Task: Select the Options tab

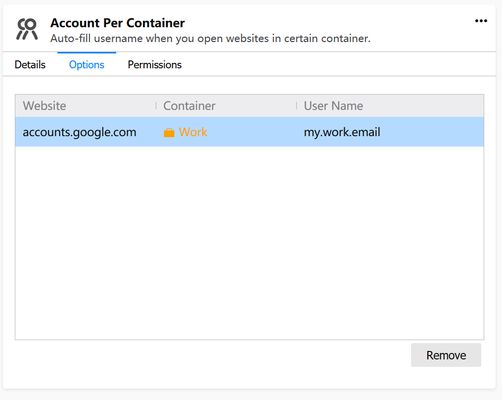Action: coord(87,64)
